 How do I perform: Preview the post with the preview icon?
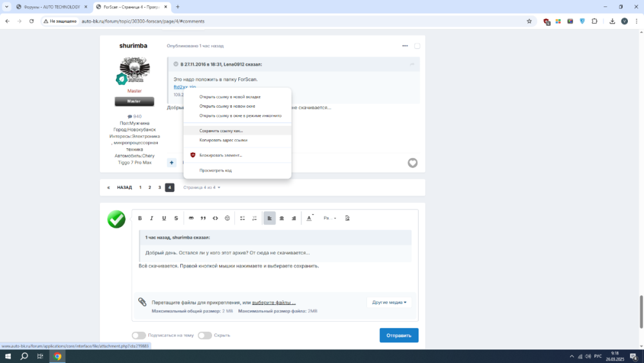347,219
